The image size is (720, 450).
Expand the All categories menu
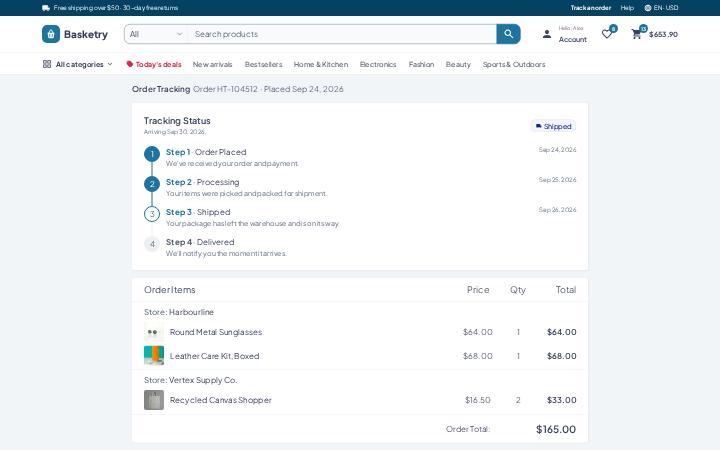tap(78, 64)
